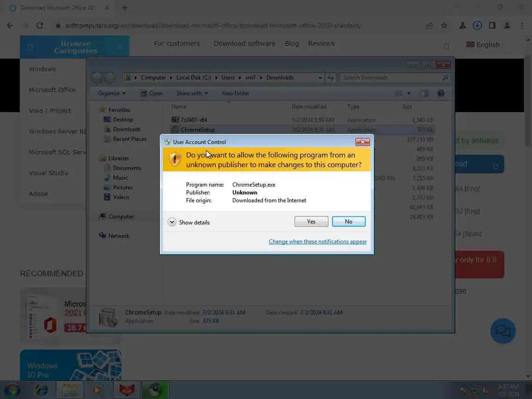Click the Explorer help question mark icon
The height and width of the screenshot is (399, 532).
[441, 93]
